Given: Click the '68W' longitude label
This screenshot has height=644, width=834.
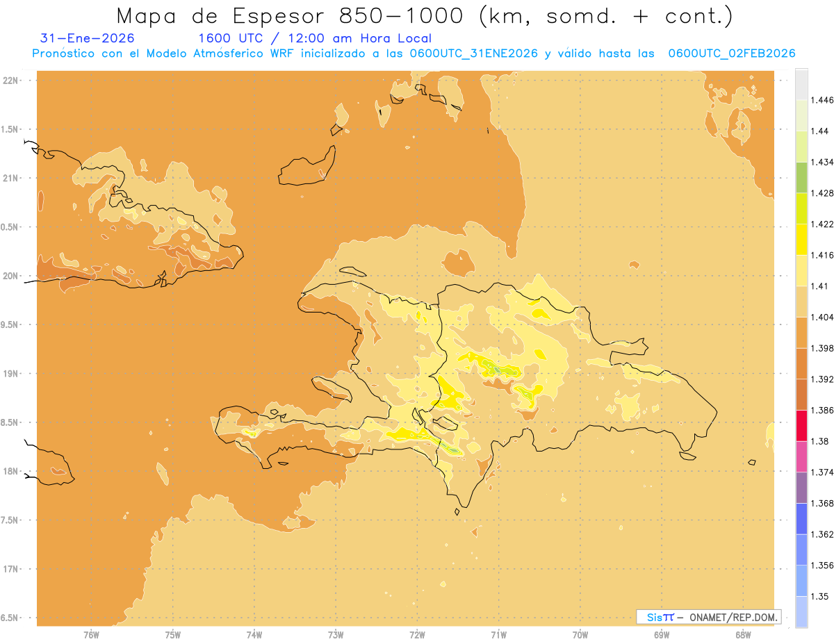Looking at the screenshot, I should (743, 634).
